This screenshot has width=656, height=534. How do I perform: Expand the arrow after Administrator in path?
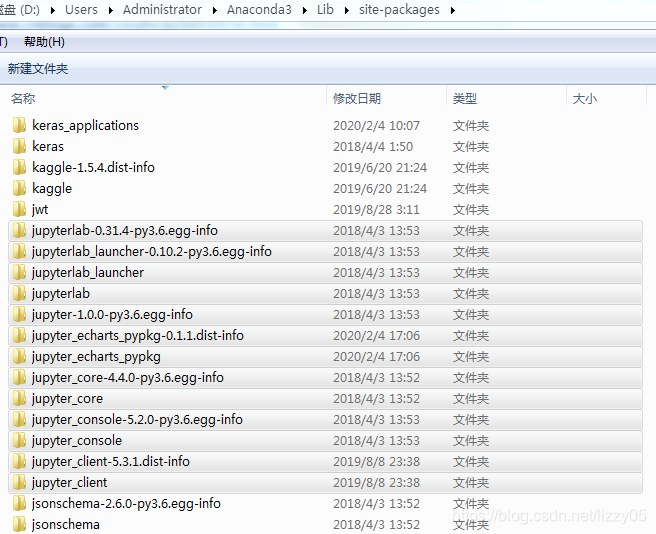point(214,10)
